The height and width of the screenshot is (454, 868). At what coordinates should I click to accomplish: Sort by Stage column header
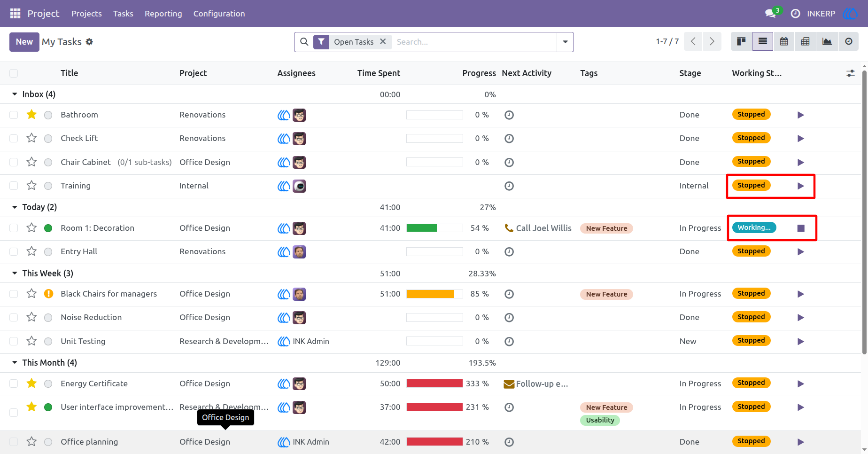[690, 73]
